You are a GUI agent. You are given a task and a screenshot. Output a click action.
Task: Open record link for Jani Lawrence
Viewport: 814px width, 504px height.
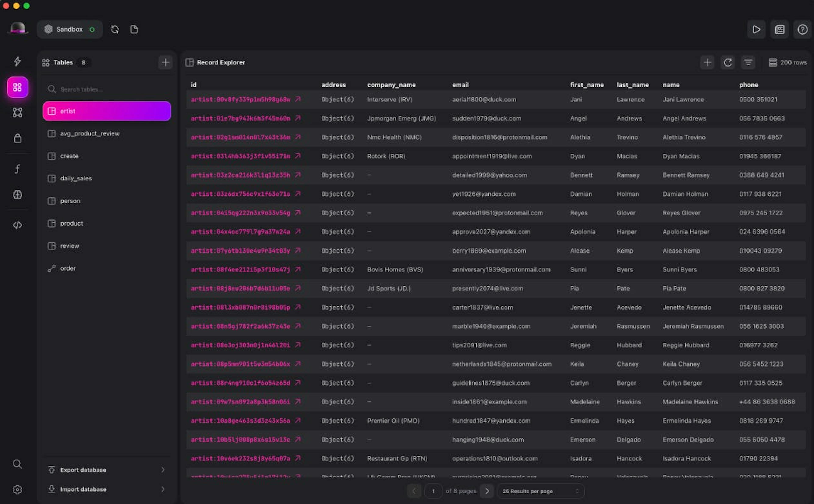click(298, 99)
